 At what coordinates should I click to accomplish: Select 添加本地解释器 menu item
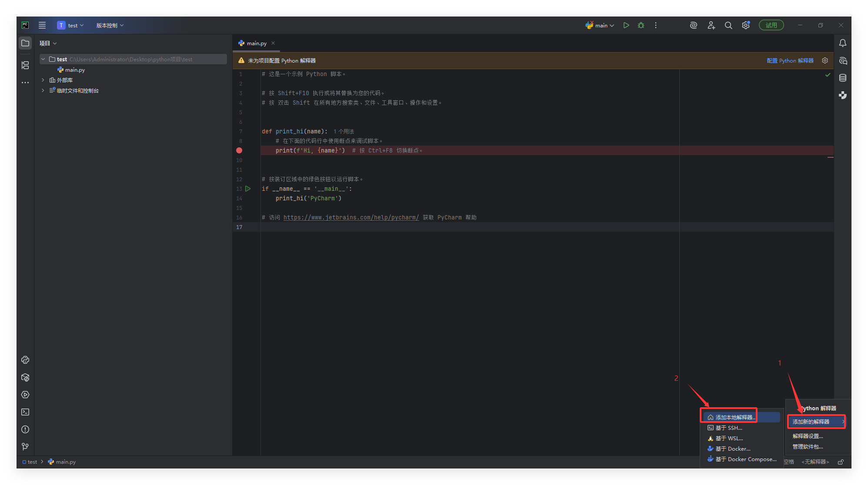(734, 417)
